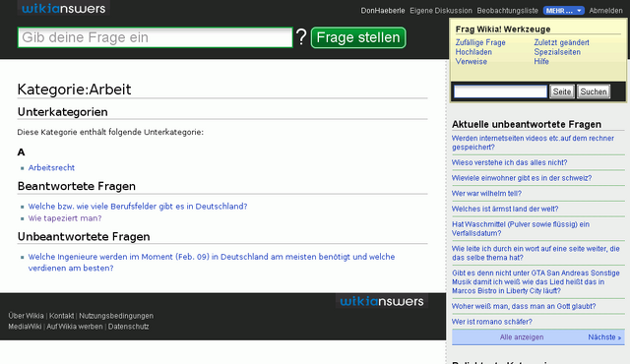
Task: Click Alle anzeigen link
Action: point(522,337)
